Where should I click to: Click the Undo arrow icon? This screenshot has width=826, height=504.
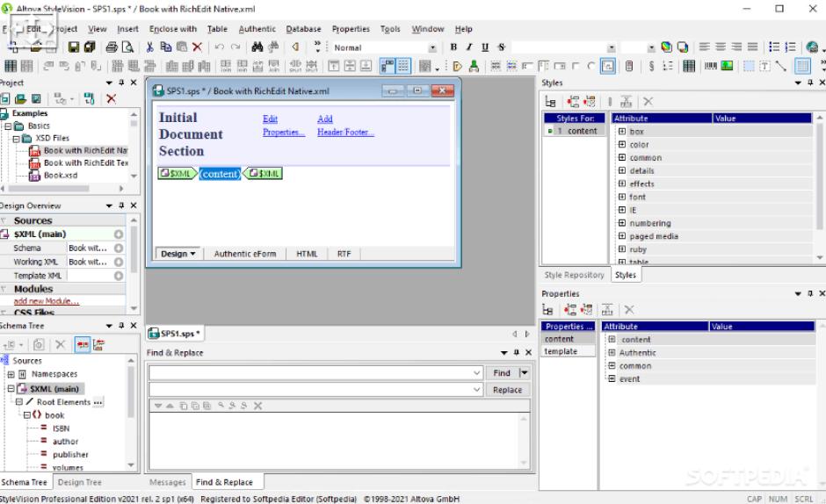click(x=220, y=47)
